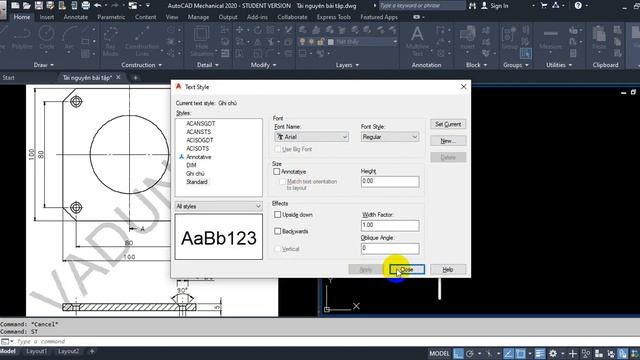Select the Ghi chú style in list

coord(195,173)
